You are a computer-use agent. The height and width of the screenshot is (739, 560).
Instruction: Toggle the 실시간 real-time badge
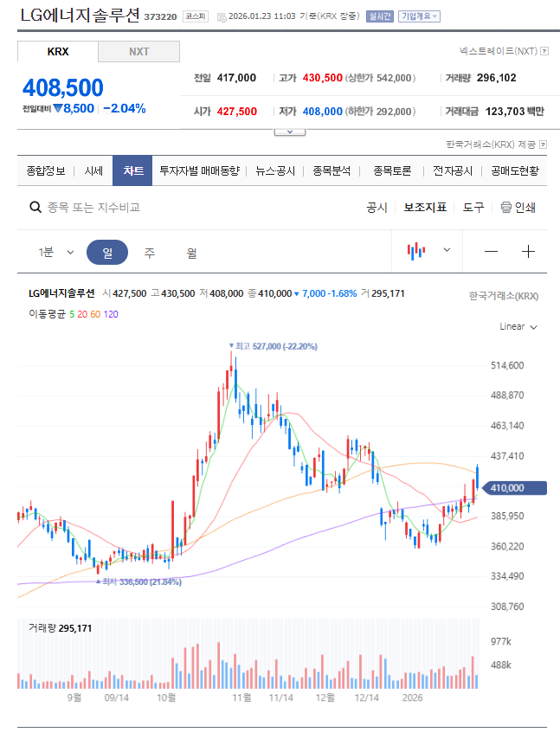tap(379, 16)
